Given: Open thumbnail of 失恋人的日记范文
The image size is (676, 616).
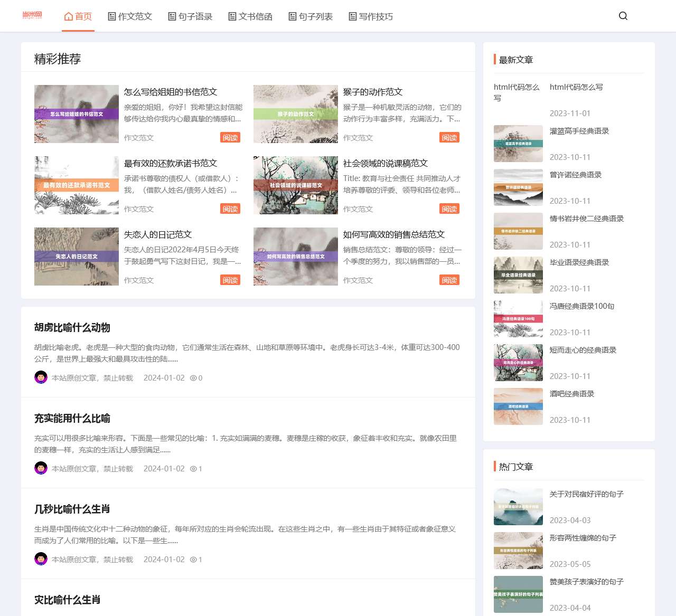Looking at the screenshot, I should [x=77, y=257].
